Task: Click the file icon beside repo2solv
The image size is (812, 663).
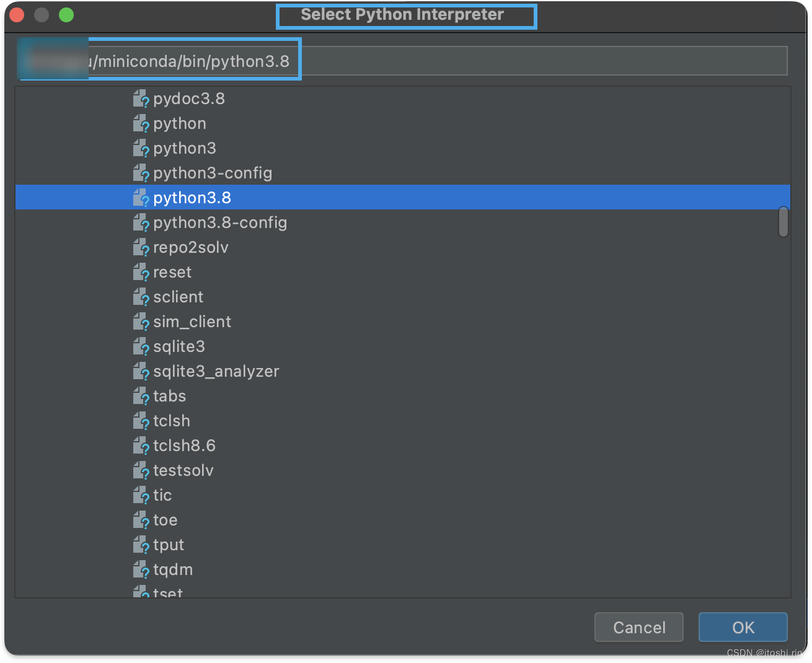Action: point(141,247)
